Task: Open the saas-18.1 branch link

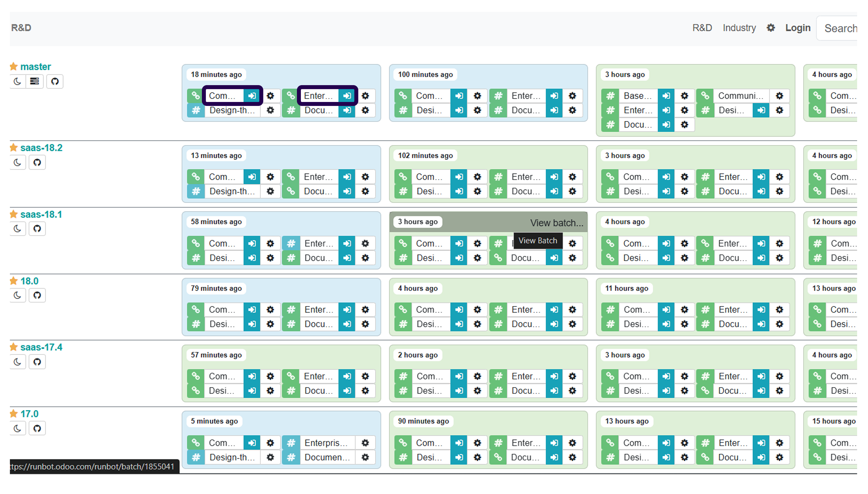Action: click(x=41, y=214)
